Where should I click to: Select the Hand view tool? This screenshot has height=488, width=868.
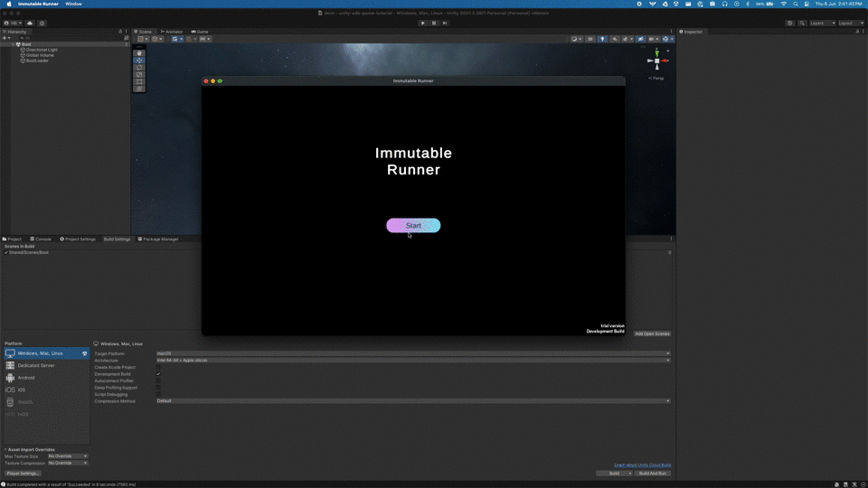(x=139, y=53)
